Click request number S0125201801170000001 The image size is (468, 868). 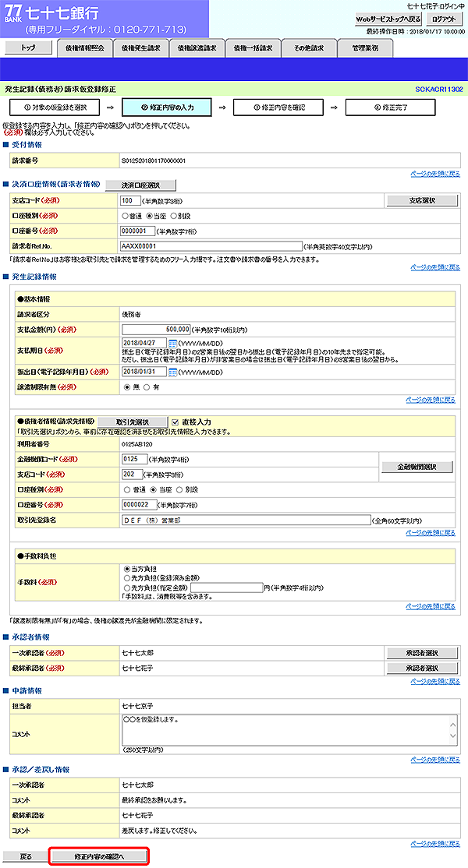[x=154, y=161]
